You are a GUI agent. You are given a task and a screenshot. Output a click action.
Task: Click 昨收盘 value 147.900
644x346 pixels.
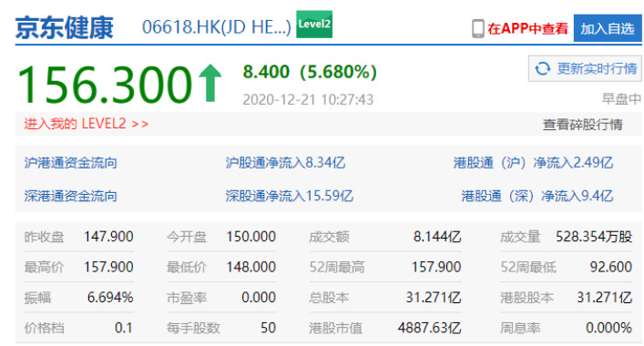click(108, 237)
